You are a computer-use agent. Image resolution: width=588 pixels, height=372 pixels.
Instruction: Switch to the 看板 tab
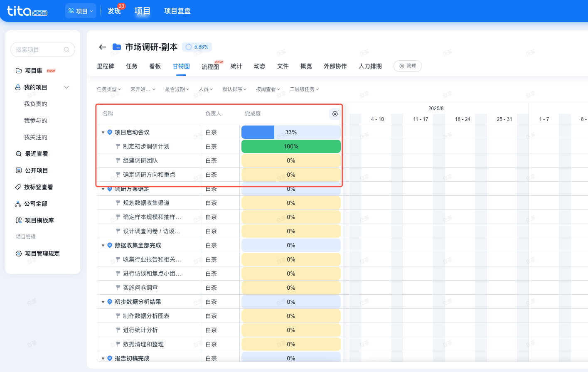155,66
